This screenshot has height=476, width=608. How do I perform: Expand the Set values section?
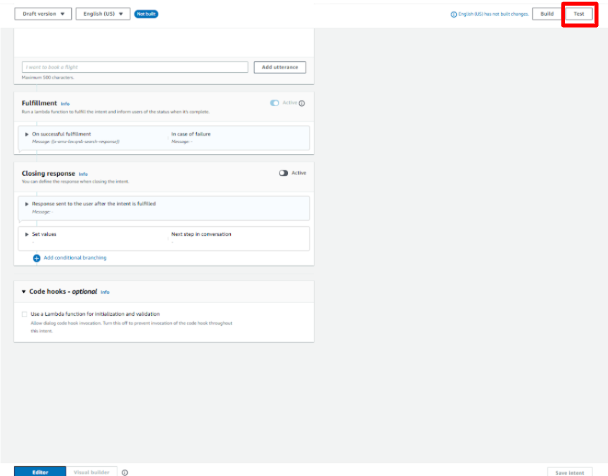coord(27,235)
